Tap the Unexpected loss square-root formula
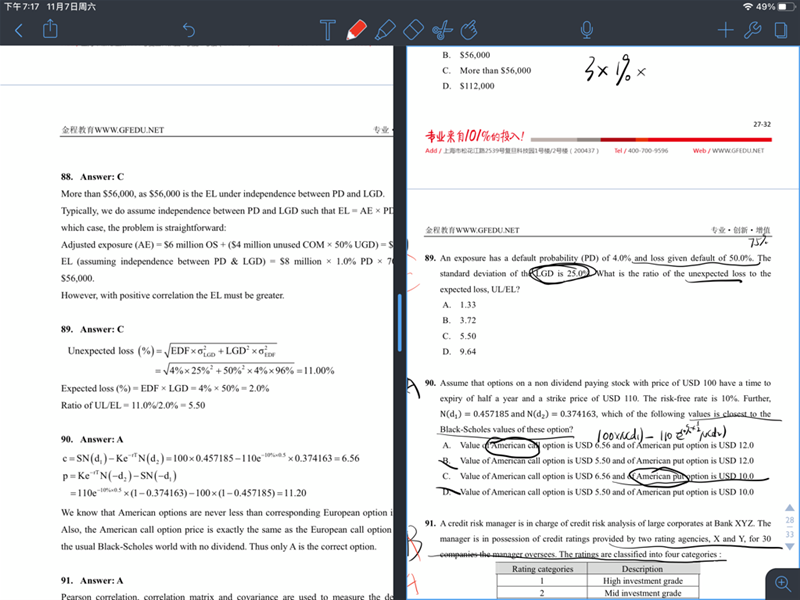 point(201,360)
